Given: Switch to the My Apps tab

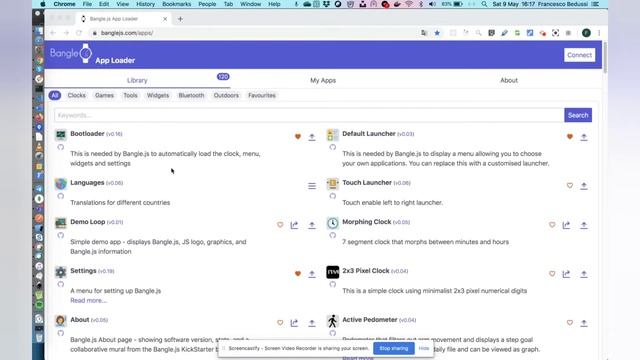Looking at the screenshot, I should pos(323,80).
